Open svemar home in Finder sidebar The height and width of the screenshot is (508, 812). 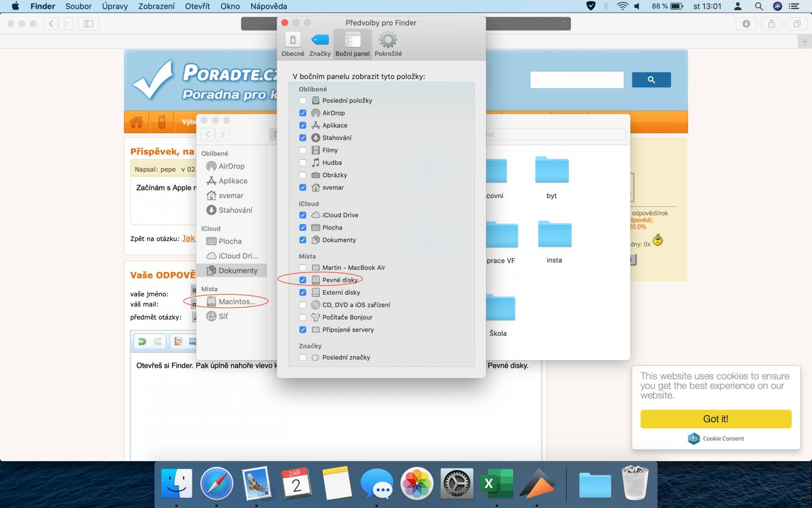(x=231, y=196)
